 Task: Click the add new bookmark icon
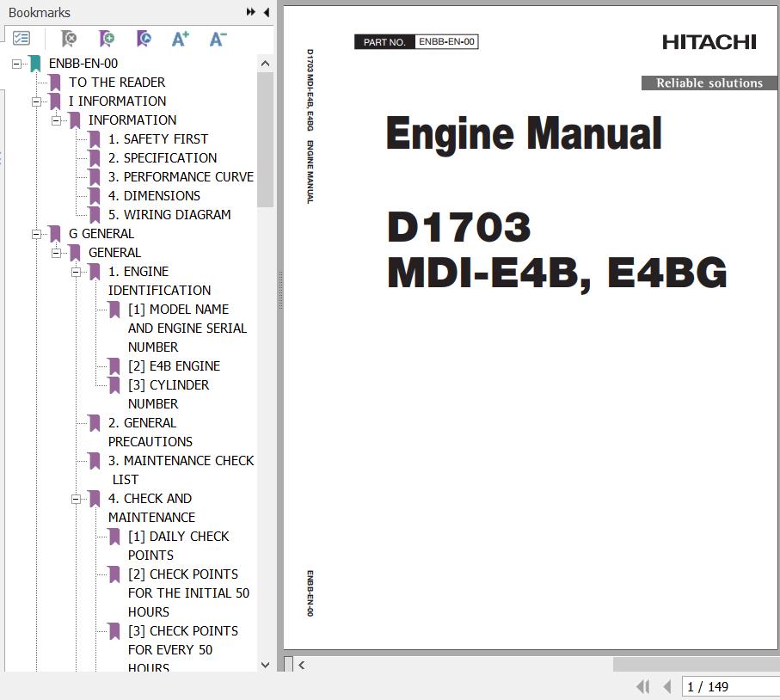(x=106, y=39)
